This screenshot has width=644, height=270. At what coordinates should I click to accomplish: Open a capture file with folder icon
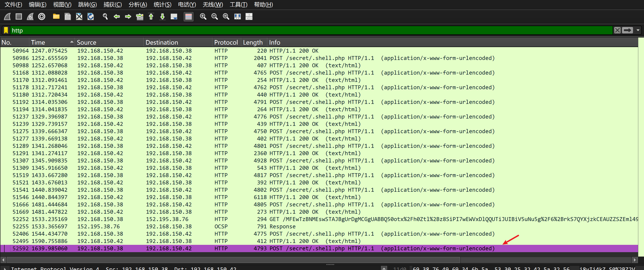pyautogui.click(x=56, y=16)
